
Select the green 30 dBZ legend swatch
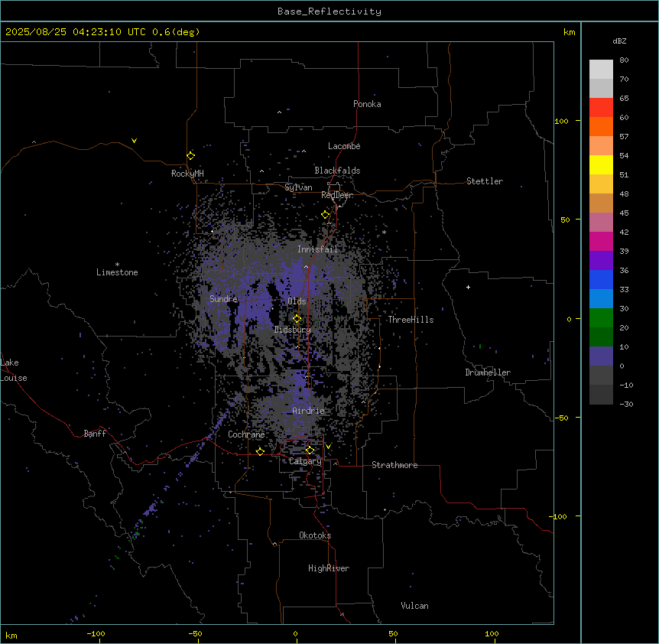pyautogui.click(x=601, y=318)
